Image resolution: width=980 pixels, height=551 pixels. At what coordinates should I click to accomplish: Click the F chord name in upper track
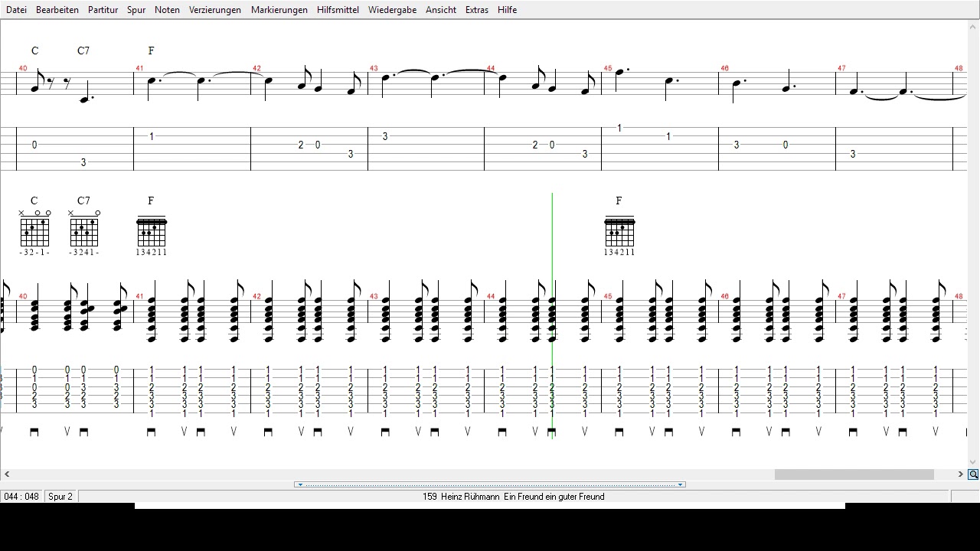[151, 51]
